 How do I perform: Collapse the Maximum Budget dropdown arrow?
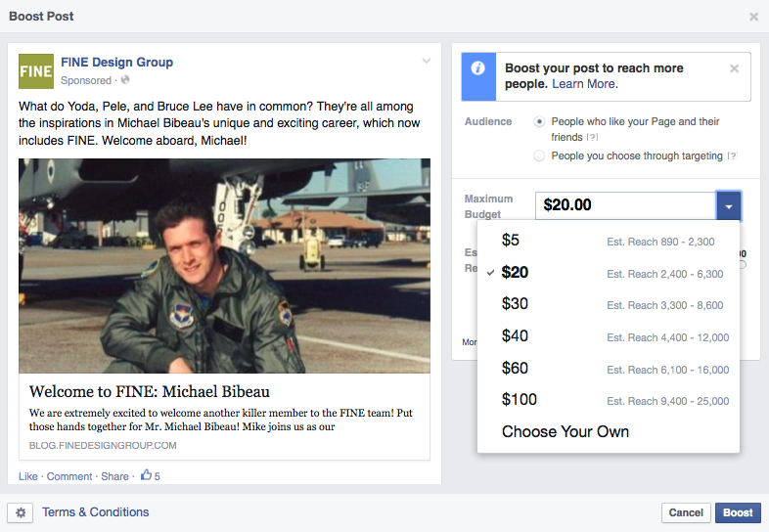click(x=729, y=205)
